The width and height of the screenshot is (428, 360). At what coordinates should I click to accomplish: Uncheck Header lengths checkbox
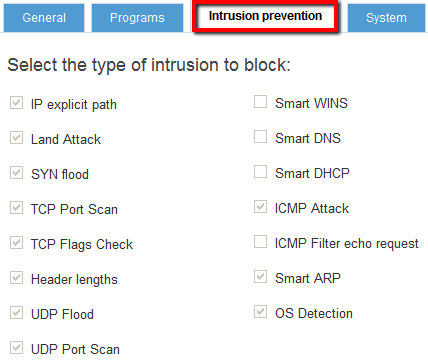tap(16, 278)
